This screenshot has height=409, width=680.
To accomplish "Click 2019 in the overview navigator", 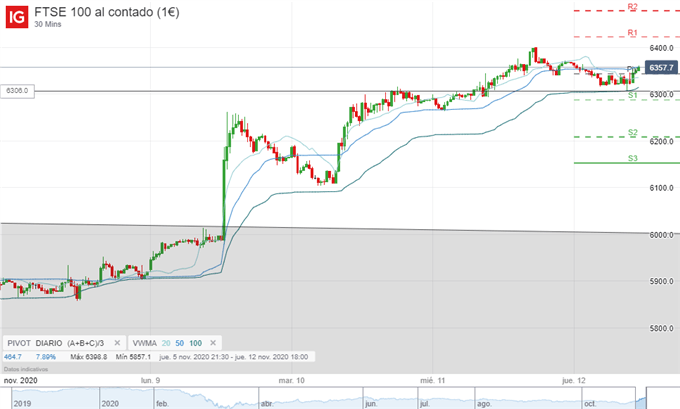I will click(22, 403).
